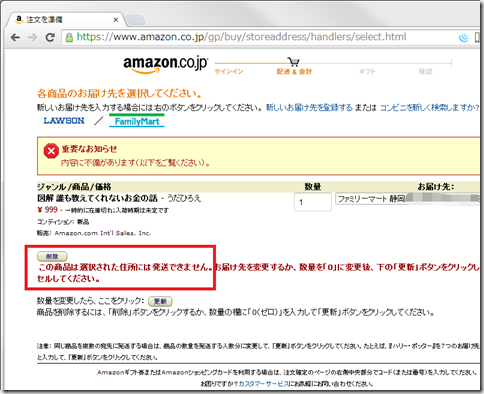Click the quantity input field showing 1
Image resolution: width=484 pixels, height=394 pixels.
[313, 202]
